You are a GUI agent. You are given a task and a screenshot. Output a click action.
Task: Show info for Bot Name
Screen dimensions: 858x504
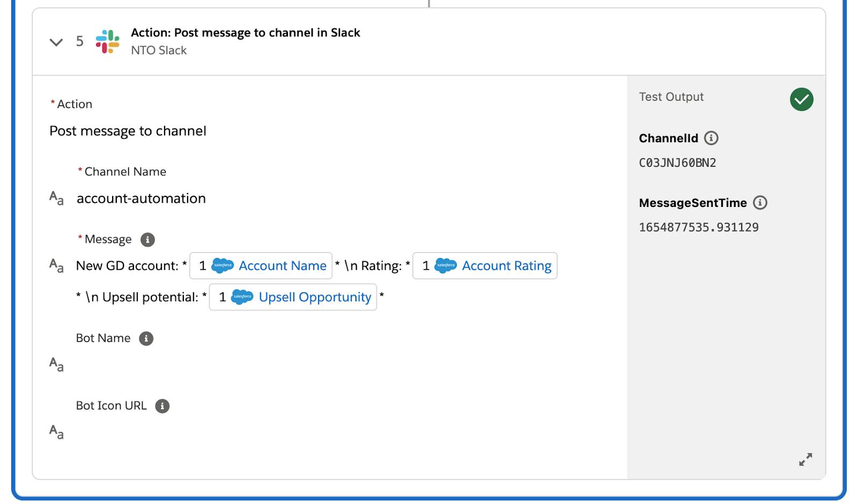pyautogui.click(x=146, y=338)
